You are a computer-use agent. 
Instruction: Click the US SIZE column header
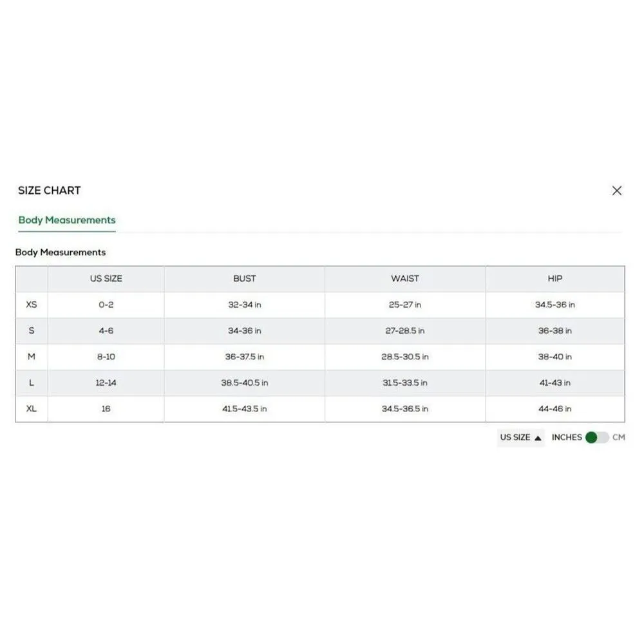tap(106, 279)
